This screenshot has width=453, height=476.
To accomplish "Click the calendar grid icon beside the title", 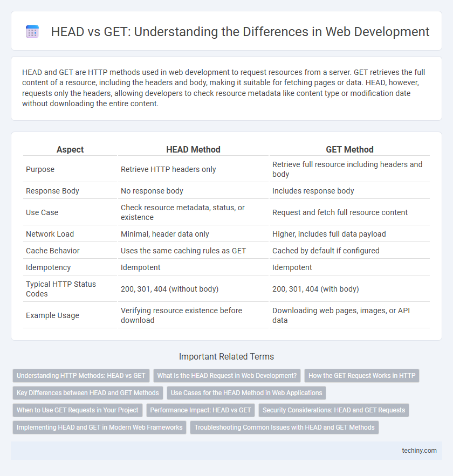I will pos(32,32).
